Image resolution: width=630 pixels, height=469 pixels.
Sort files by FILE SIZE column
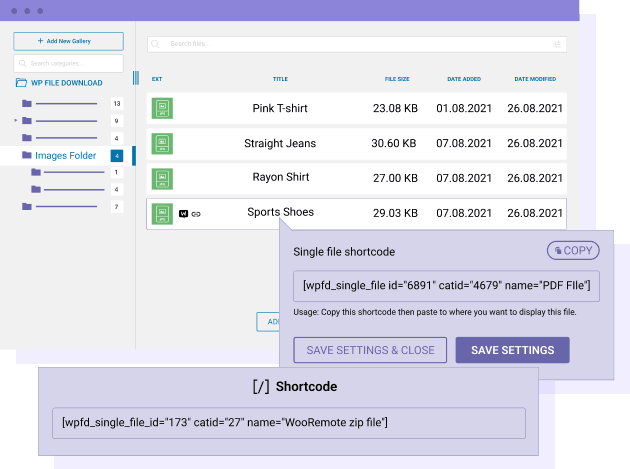point(397,79)
